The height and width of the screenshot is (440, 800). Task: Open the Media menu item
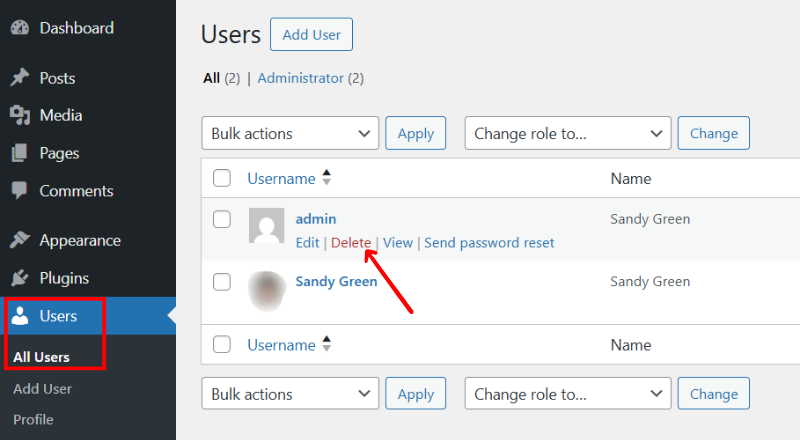point(61,115)
